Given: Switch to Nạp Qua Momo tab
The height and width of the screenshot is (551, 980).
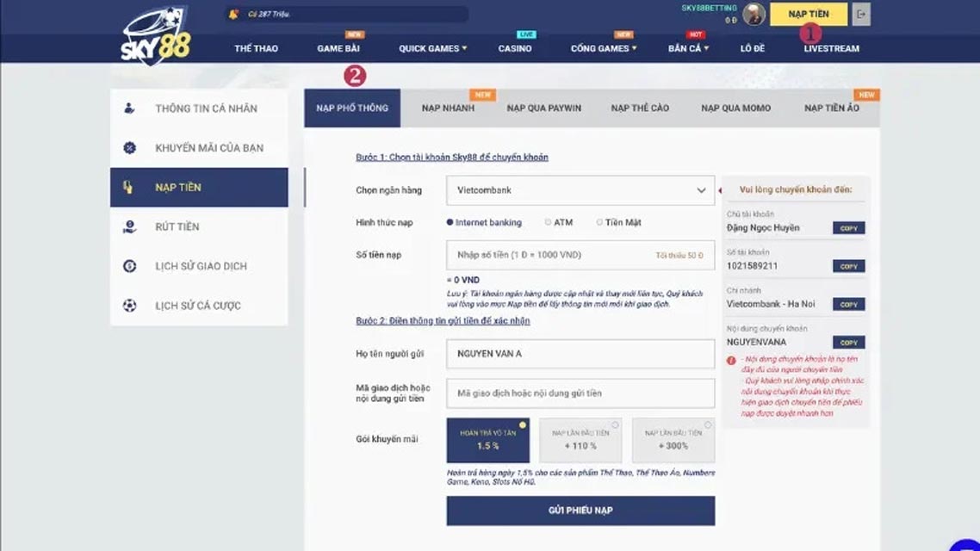Looking at the screenshot, I should tap(735, 108).
